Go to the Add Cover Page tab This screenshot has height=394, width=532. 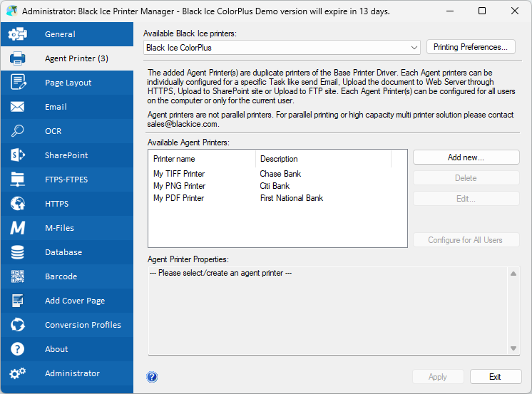pyautogui.click(x=73, y=301)
